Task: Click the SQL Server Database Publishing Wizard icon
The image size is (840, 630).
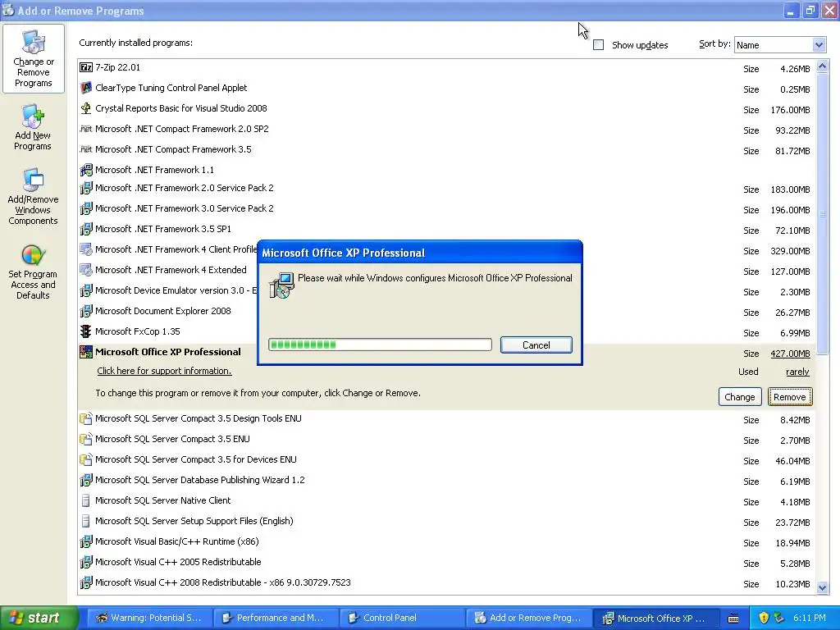Action: 85,480
